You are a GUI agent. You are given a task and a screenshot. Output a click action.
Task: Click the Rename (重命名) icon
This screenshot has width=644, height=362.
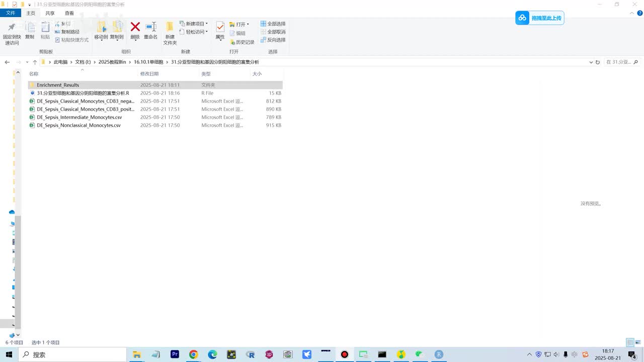point(150,31)
